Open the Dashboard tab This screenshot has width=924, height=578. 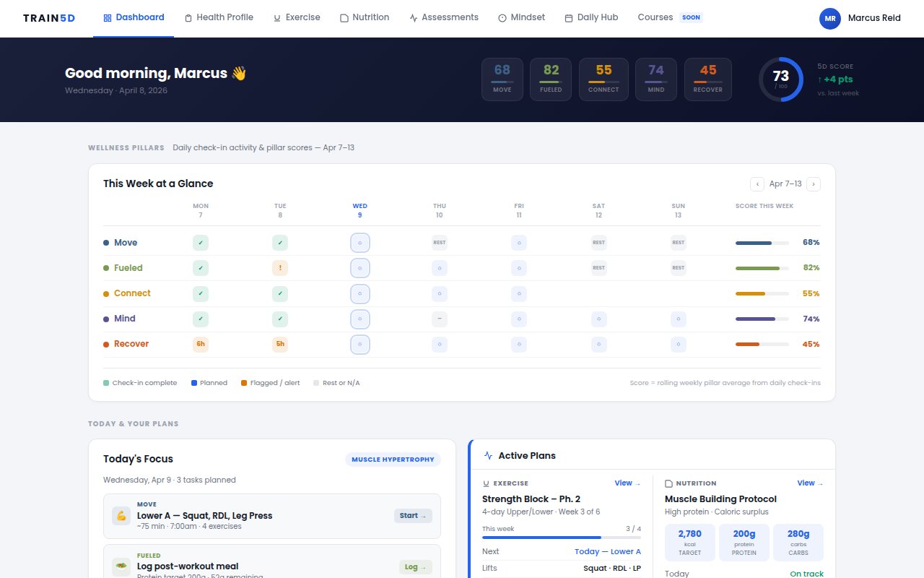134,17
